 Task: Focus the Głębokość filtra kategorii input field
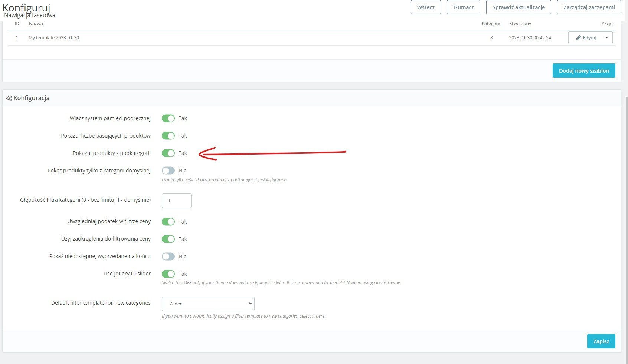point(177,201)
